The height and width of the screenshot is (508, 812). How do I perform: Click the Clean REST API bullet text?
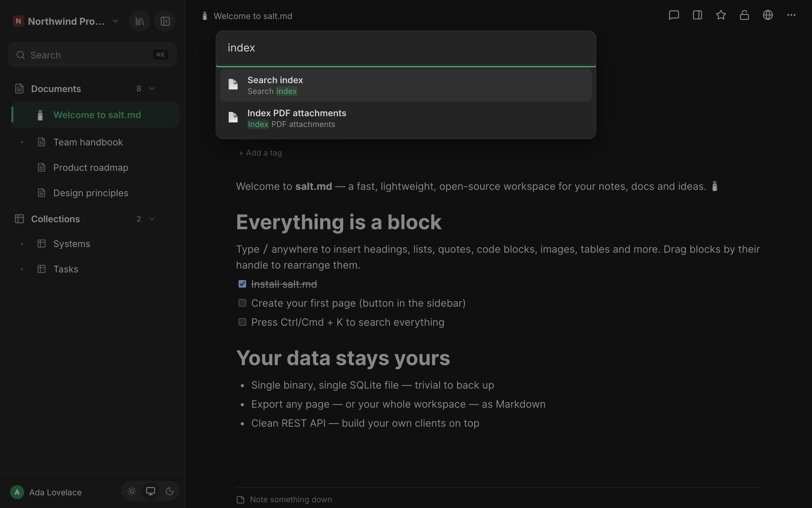coord(365,423)
